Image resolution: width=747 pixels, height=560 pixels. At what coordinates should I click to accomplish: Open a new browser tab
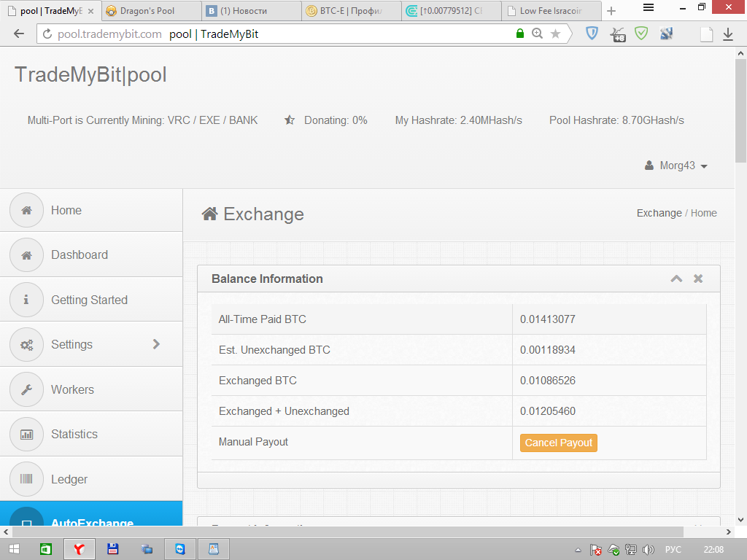611,11
